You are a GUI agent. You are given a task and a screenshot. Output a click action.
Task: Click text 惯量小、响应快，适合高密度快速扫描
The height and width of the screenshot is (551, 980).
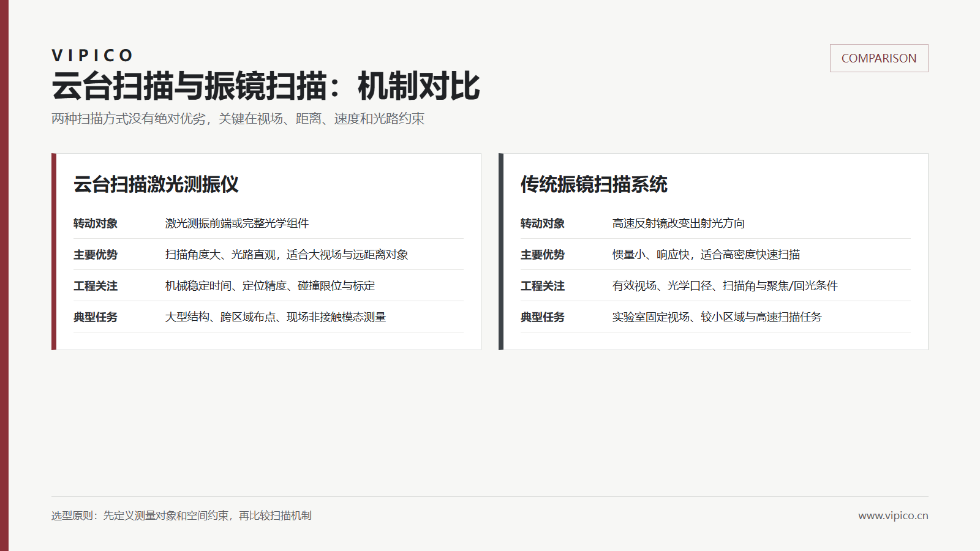(706, 255)
